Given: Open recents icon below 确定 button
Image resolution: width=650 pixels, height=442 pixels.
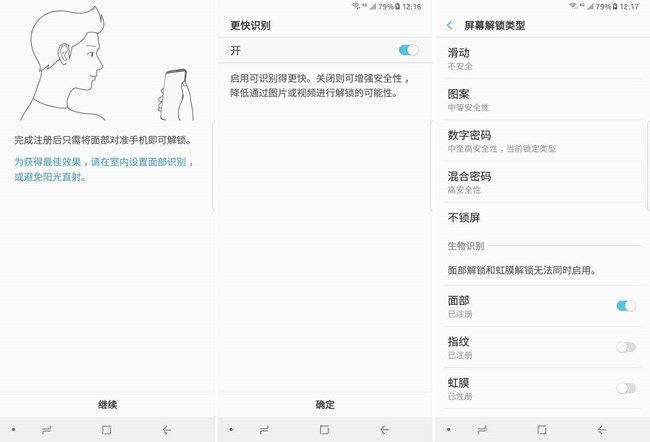Looking at the screenshot, I should (265, 429).
